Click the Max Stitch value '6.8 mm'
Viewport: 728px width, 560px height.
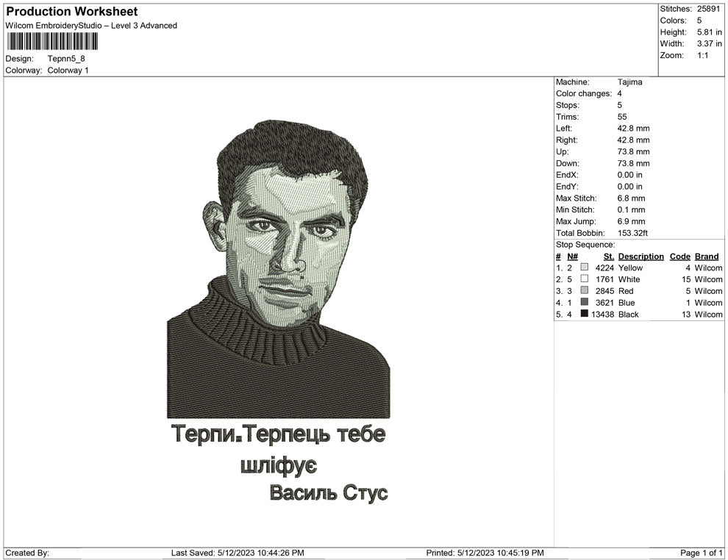click(631, 198)
